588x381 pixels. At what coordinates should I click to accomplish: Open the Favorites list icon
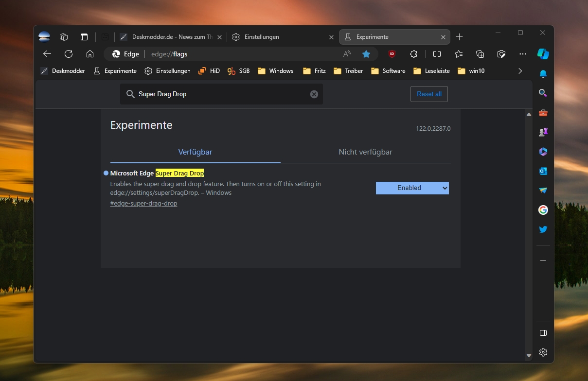tap(458, 54)
